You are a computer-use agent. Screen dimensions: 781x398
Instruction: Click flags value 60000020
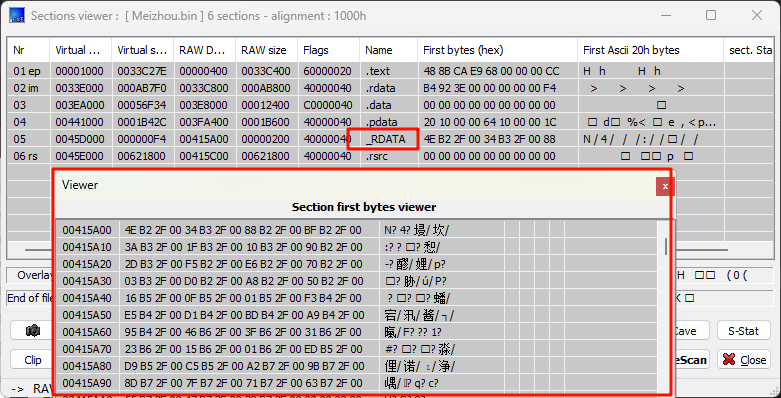328,71
